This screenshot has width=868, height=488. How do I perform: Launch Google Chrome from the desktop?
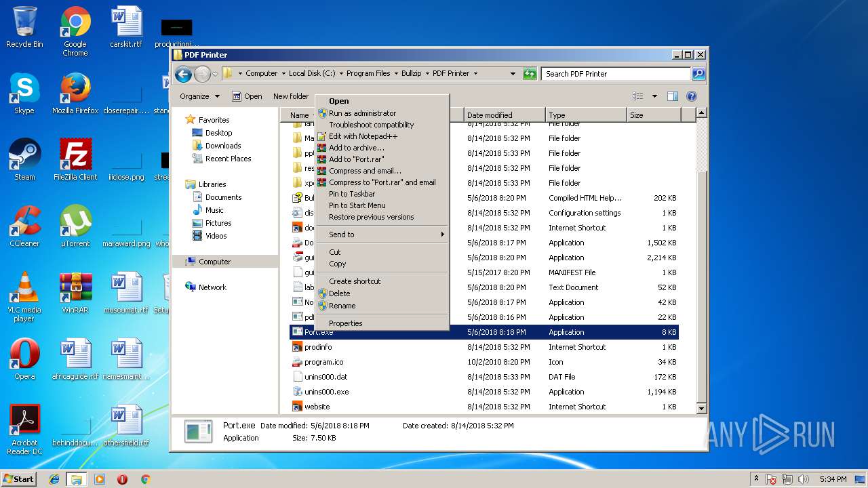(x=75, y=31)
